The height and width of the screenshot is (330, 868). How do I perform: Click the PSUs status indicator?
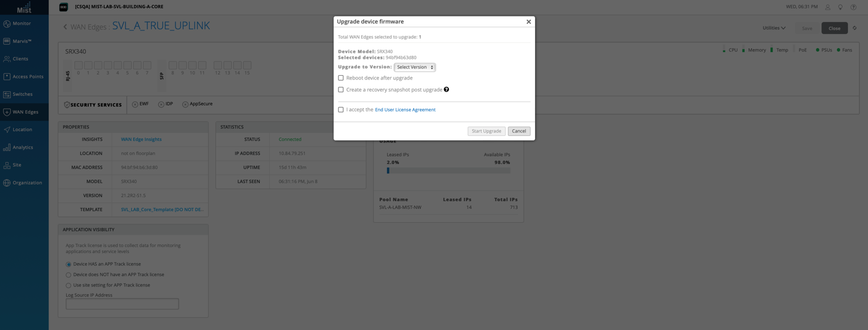(824, 50)
